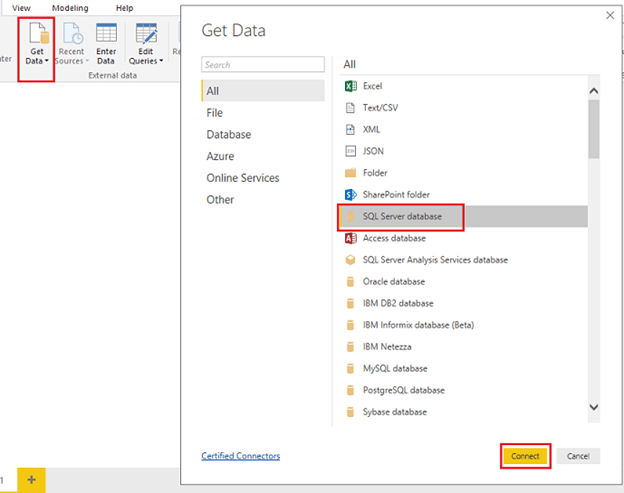Select the All category
This screenshot has width=624, height=493.
pyautogui.click(x=263, y=91)
